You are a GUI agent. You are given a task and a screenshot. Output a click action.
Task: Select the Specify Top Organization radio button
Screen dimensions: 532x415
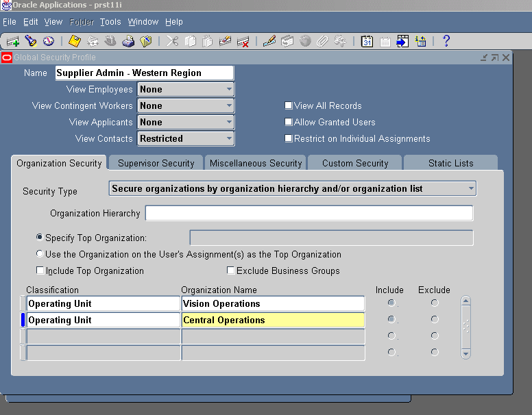click(40, 238)
